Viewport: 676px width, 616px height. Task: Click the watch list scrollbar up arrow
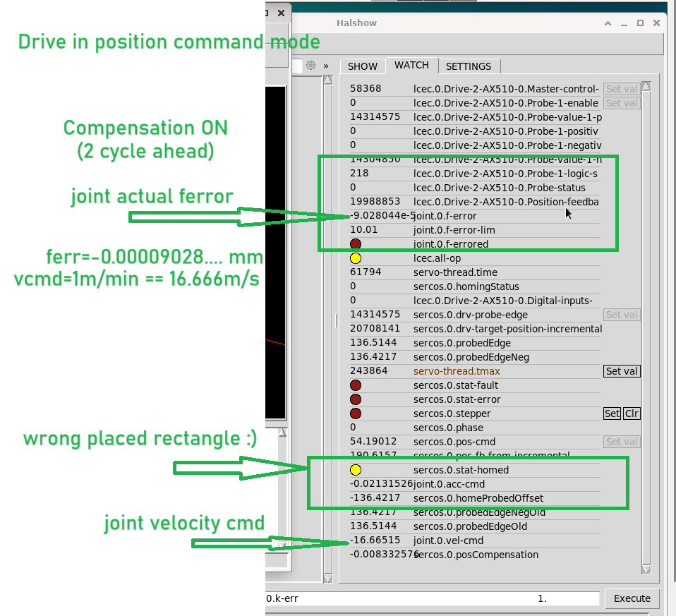click(646, 87)
